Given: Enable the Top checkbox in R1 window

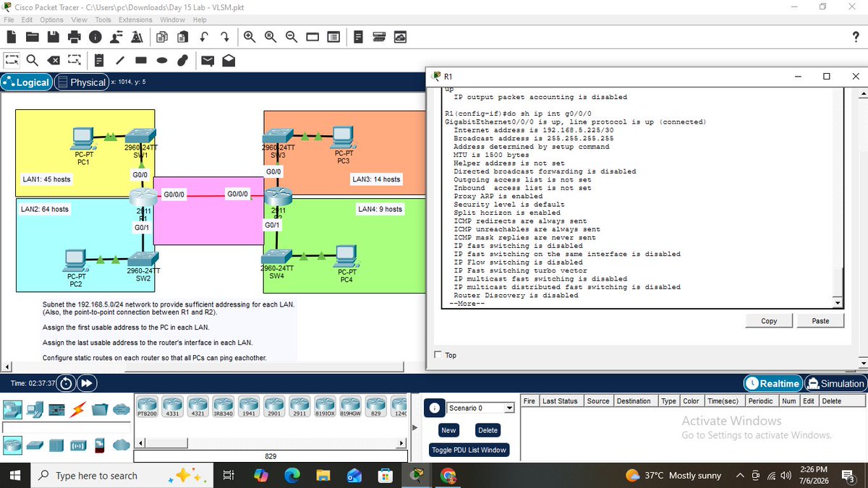Looking at the screenshot, I should tap(438, 355).
